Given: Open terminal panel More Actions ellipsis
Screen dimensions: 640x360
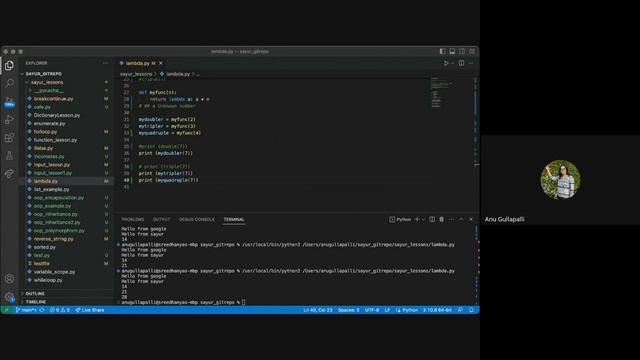Looking at the screenshot, I should [x=451, y=220].
